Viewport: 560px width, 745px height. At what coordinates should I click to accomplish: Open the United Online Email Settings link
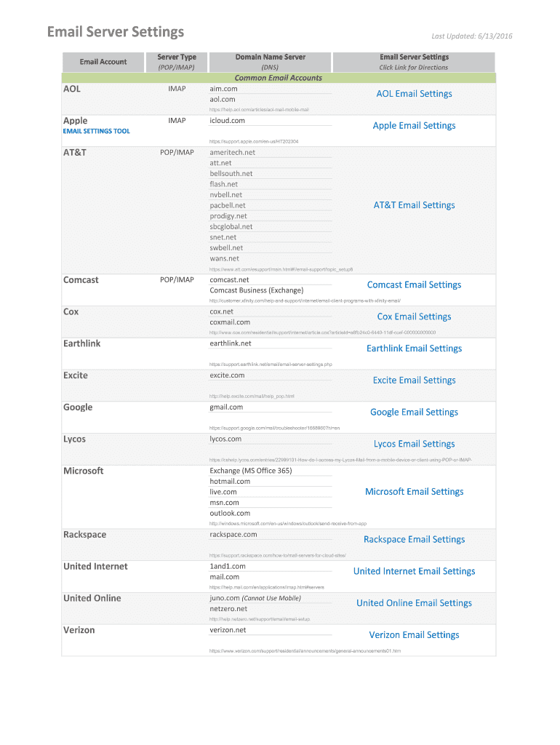click(x=414, y=603)
